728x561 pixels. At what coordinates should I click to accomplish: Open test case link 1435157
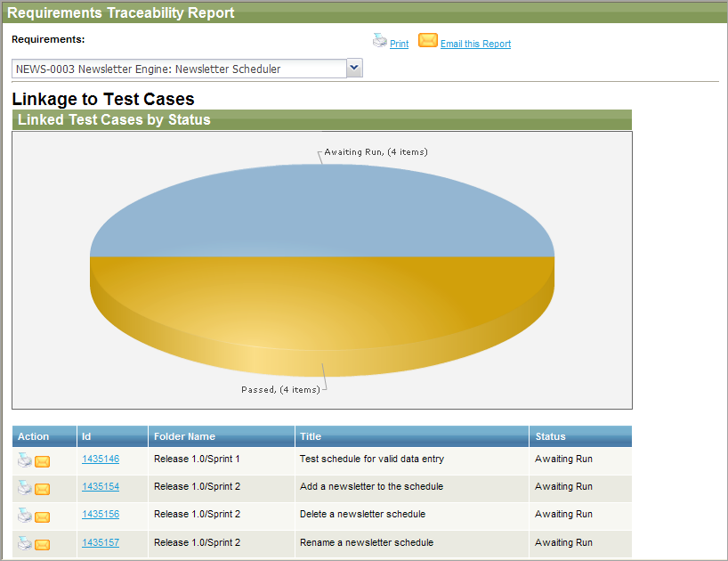coord(101,542)
